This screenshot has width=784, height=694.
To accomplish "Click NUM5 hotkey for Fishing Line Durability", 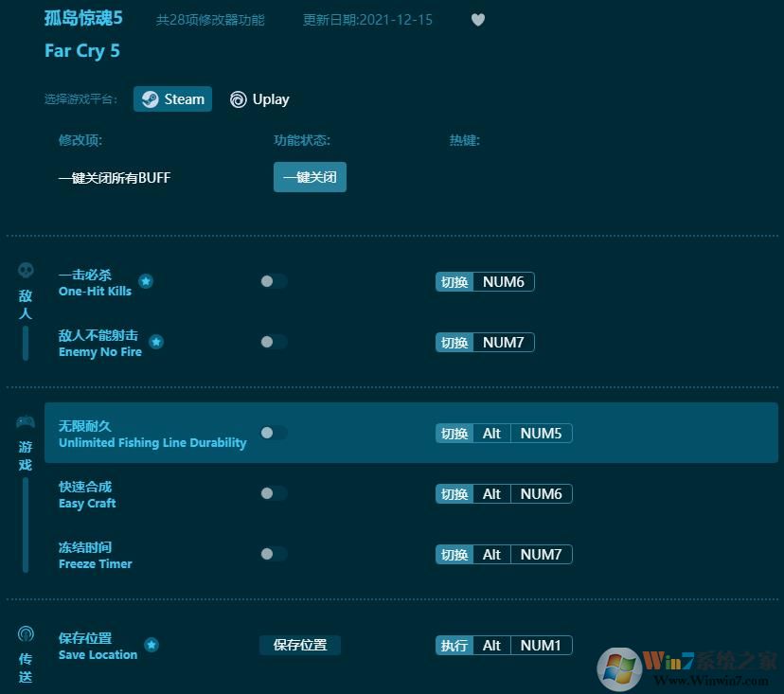I will tap(541, 434).
